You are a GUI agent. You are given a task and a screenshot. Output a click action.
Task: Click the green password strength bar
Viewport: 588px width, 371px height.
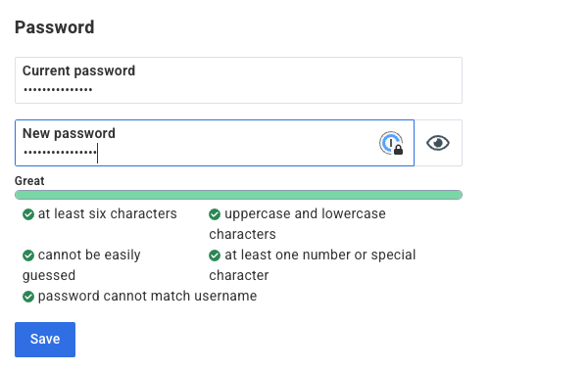[x=238, y=195]
